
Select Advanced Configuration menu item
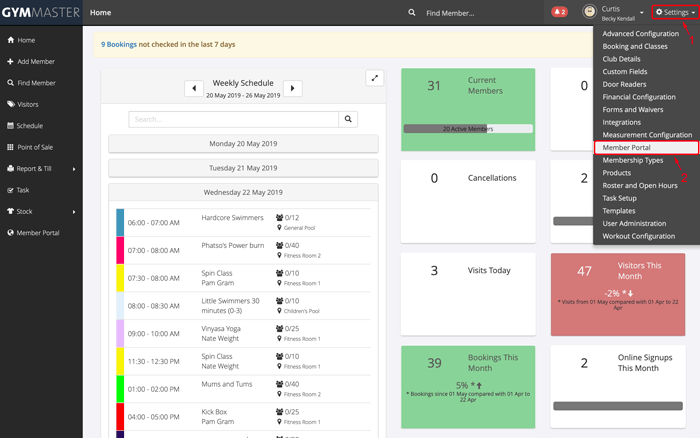640,34
